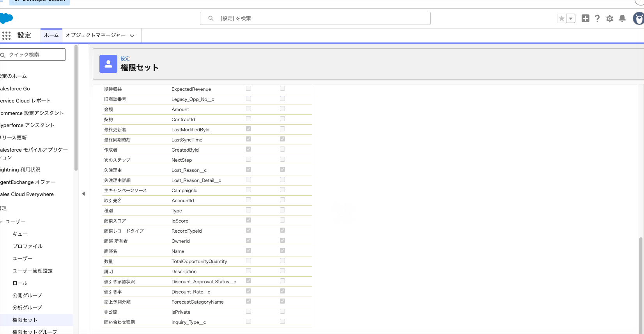
Task: Expand the オブジェクトマネージャー tab chevron
Action: (132, 35)
